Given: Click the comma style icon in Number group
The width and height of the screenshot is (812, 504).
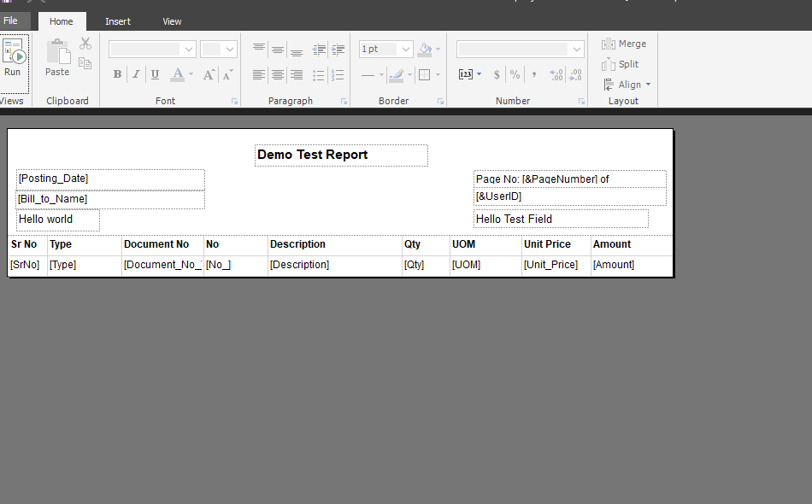Looking at the screenshot, I should [533, 74].
